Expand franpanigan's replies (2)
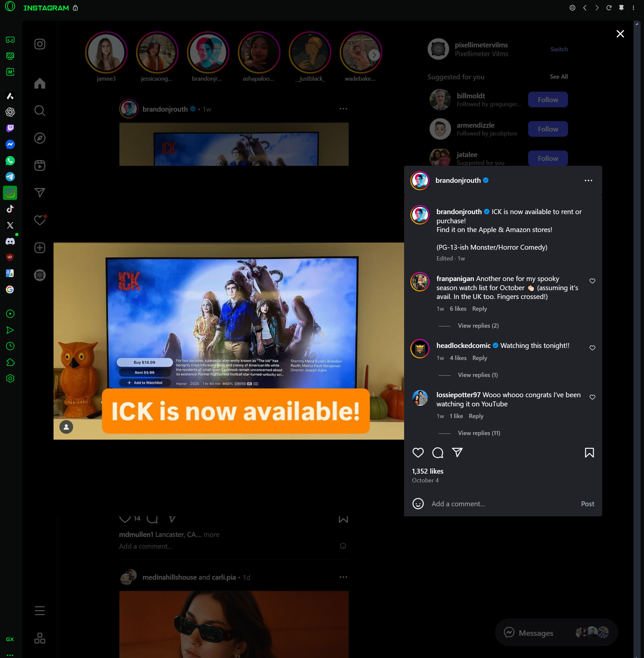Image resolution: width=644 pixels, height=658 pixels. (x=478, y=326)
